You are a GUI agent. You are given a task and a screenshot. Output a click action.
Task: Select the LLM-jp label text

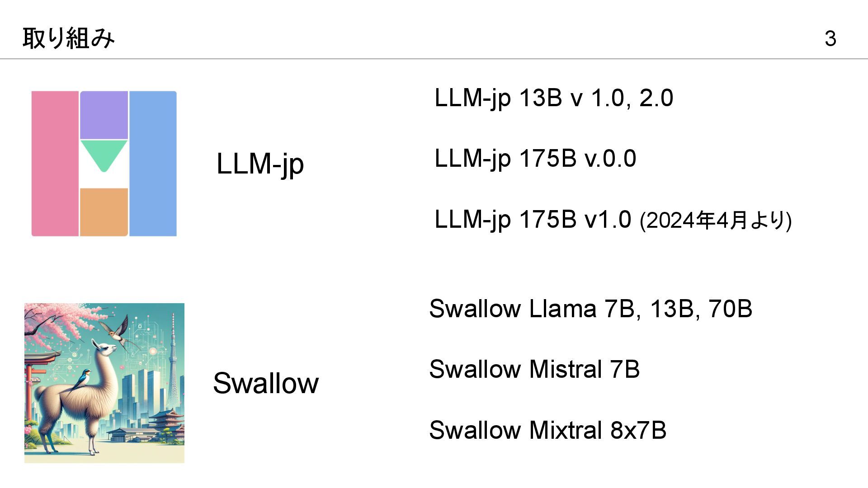pos(260,164)
